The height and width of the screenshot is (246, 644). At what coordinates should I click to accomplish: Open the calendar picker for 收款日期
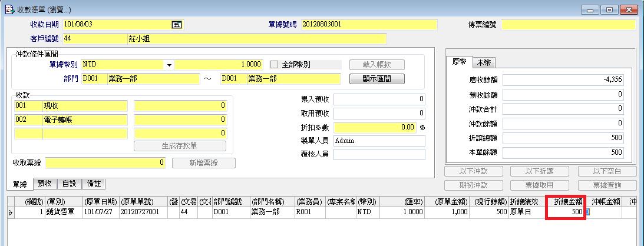click(x=176, y=25)
